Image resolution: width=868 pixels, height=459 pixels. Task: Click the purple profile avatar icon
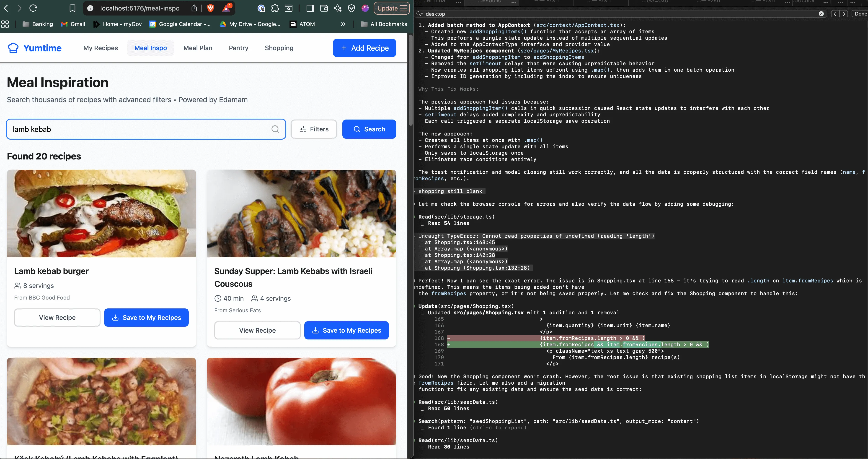pos(365,8)
